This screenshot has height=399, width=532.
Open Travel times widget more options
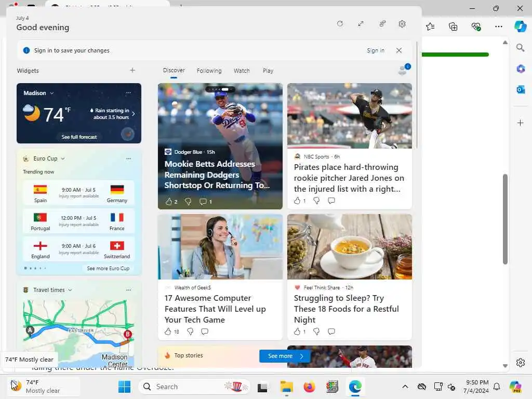point(128,290)
